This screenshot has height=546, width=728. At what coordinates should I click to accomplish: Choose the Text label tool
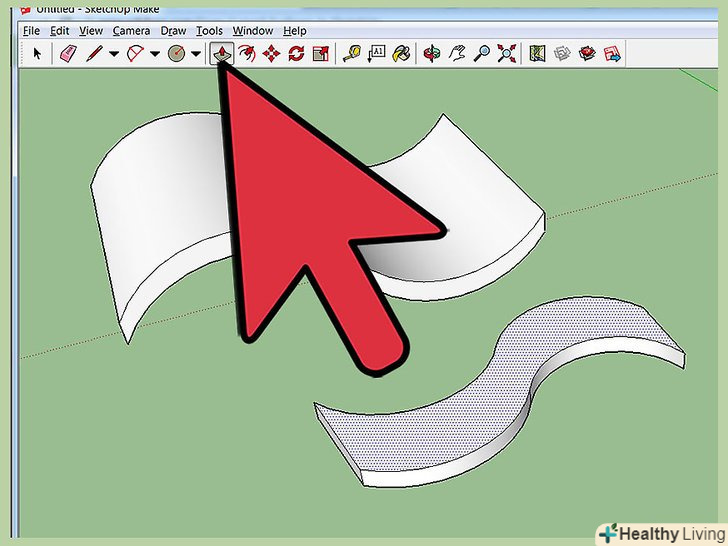coord(376,53)
